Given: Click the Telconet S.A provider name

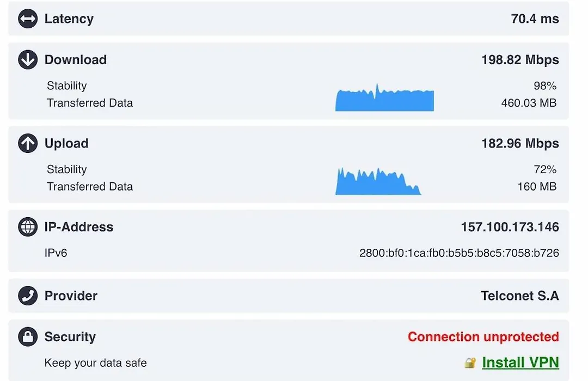Looking at the screenshot, I should [519, 296].
